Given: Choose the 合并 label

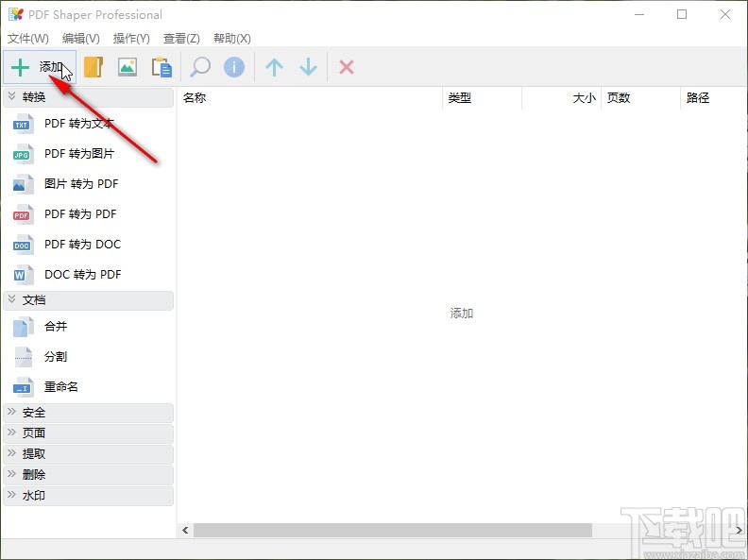Looking at the screenshot, I should [x=56, y=326].
